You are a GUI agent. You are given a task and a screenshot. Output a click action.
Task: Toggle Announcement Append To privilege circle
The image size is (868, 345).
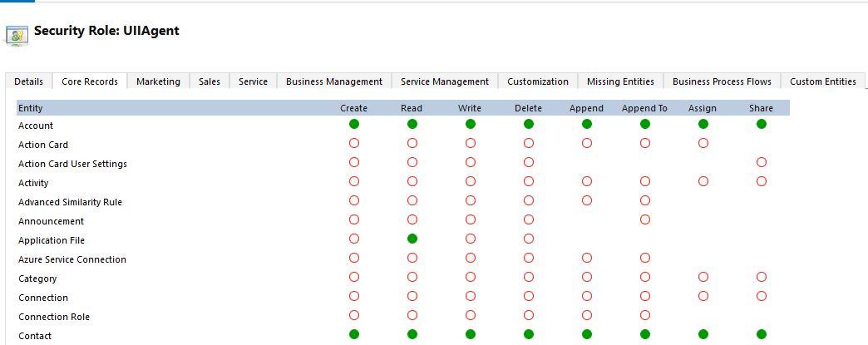point(645,219)
